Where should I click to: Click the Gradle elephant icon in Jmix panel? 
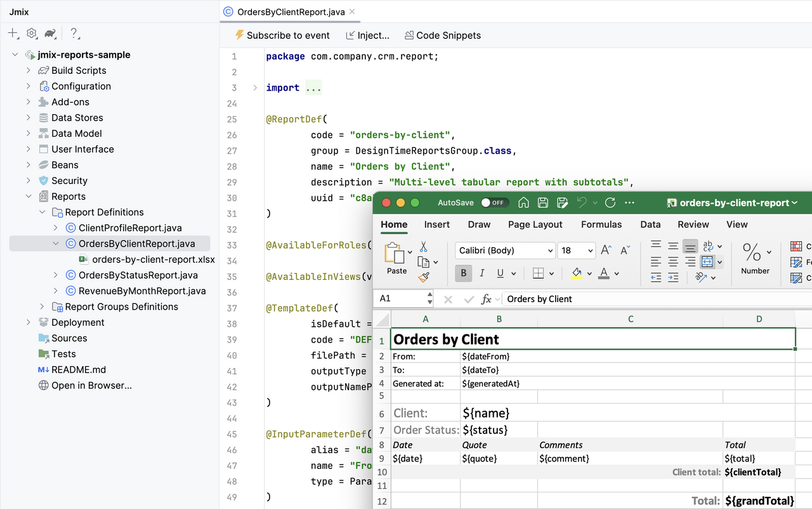coord(49,33)
